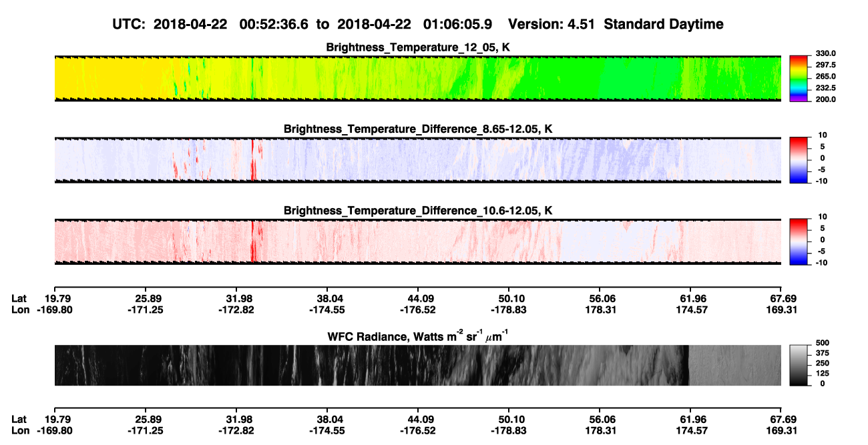This screenshot has width=868, height=445.
Task: Click latitude 38.04 on the upper axis
Action: pos(327,299)
